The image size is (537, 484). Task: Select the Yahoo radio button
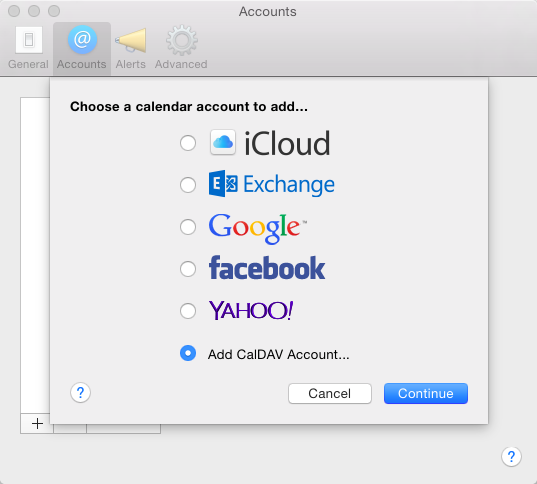pos(188,311)
